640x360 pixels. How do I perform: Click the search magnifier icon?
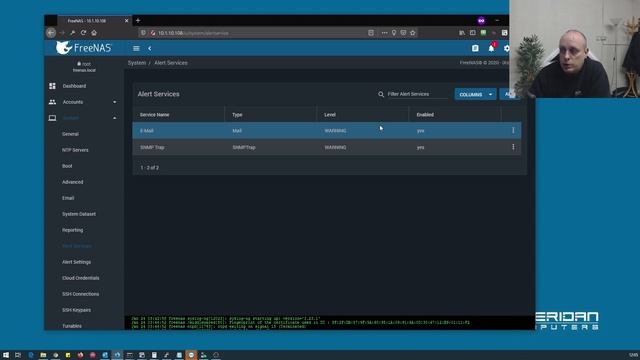pyautogui.click(x=381, y=94)
